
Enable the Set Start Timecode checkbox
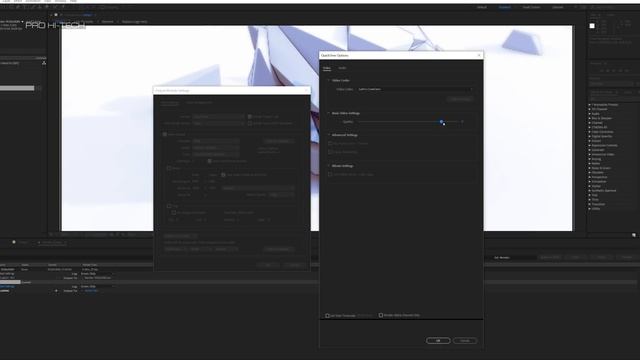tap(327, 316)
